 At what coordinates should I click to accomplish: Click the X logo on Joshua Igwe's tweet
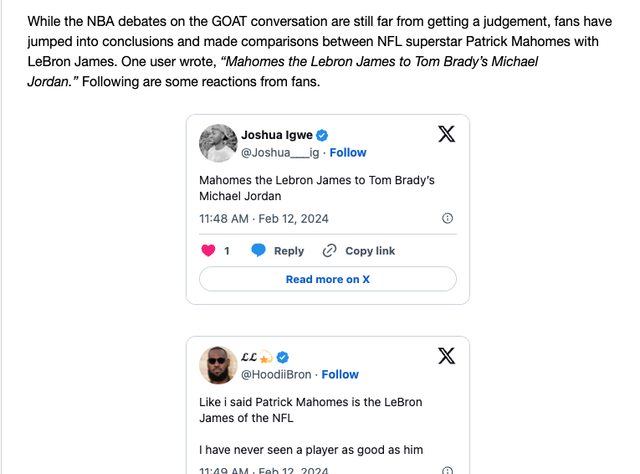[x=447, y=134]
